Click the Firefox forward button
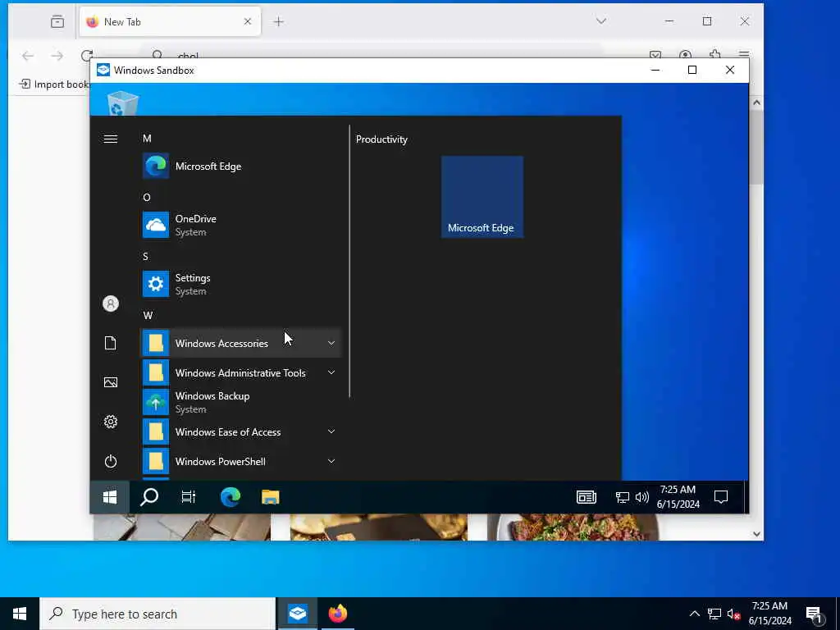Screen dimensions: 840x630 pyautogui.click(x=57, y=56)
